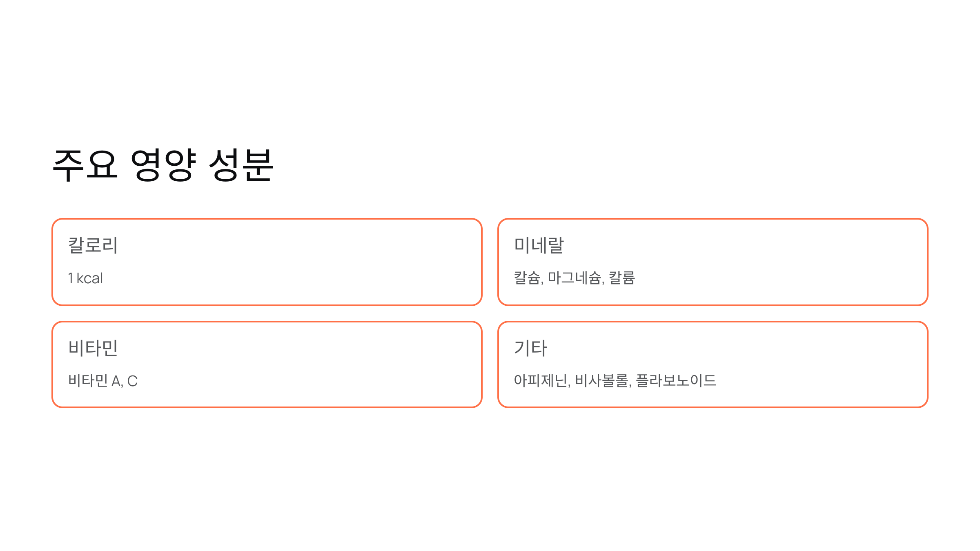This screenshot has height=551, width=980.
Task: Click the word 아피제닌
Action: pos(541,381)
